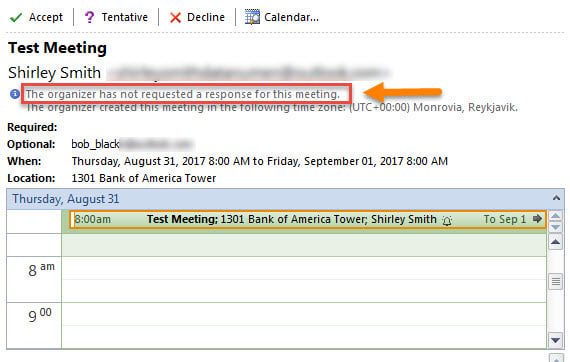This screenshot has height=362, width=570.
Task: Go to previous appointment with up arrow
Action: (x=555, y=217)
